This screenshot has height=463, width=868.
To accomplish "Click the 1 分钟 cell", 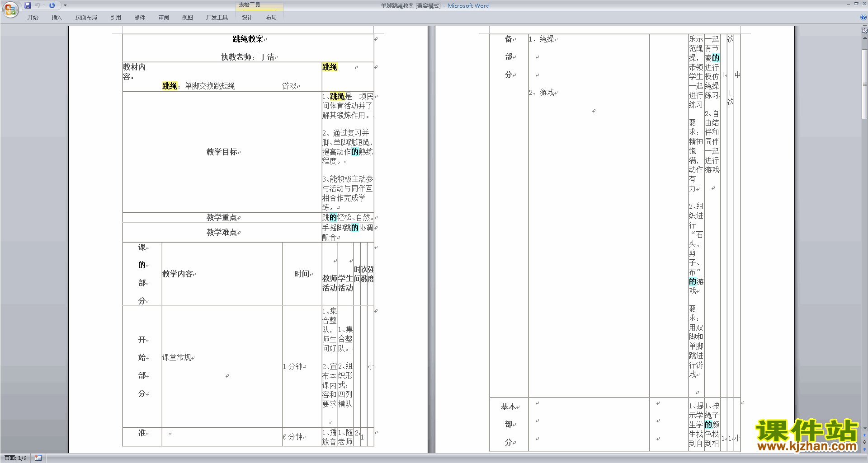I will pos(302,366).
